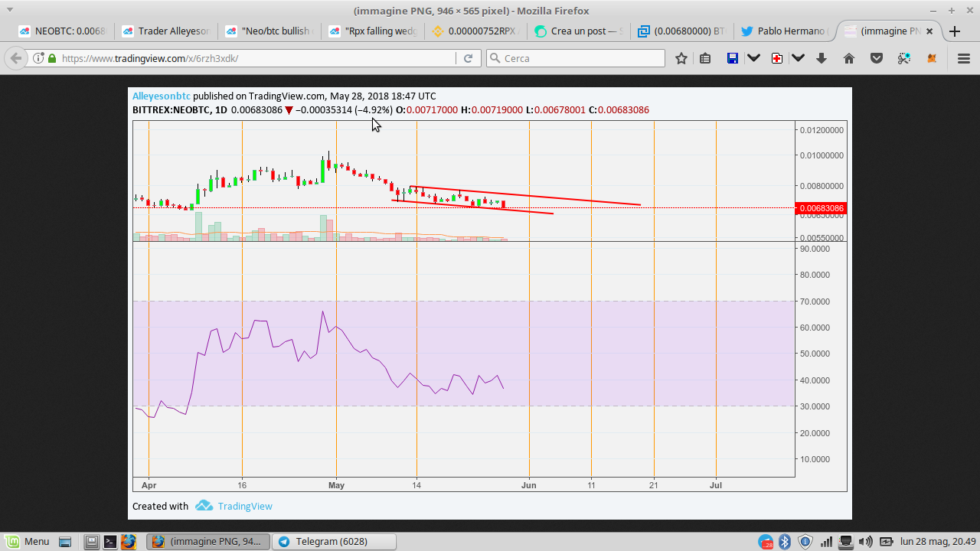Viewport: 980px width, 551px height.
Task: Click the red cross toolbar icon
Action: click(x=777, y=58)
